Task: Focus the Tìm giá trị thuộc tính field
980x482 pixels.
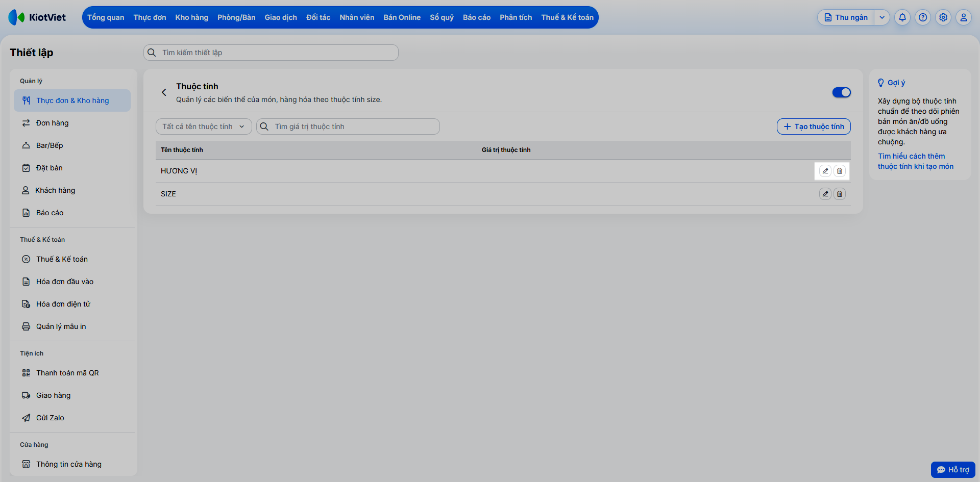Action: (348, 126)
